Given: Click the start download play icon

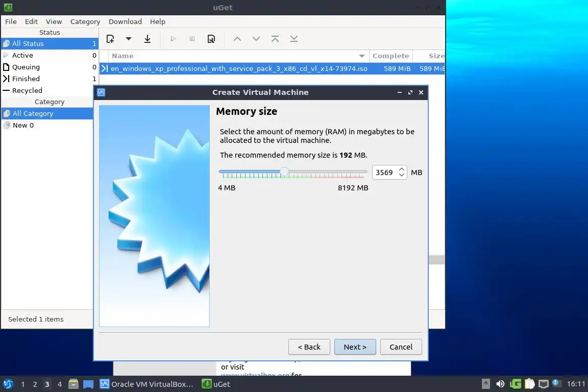Looking at the screenshot, I should 173,39.
